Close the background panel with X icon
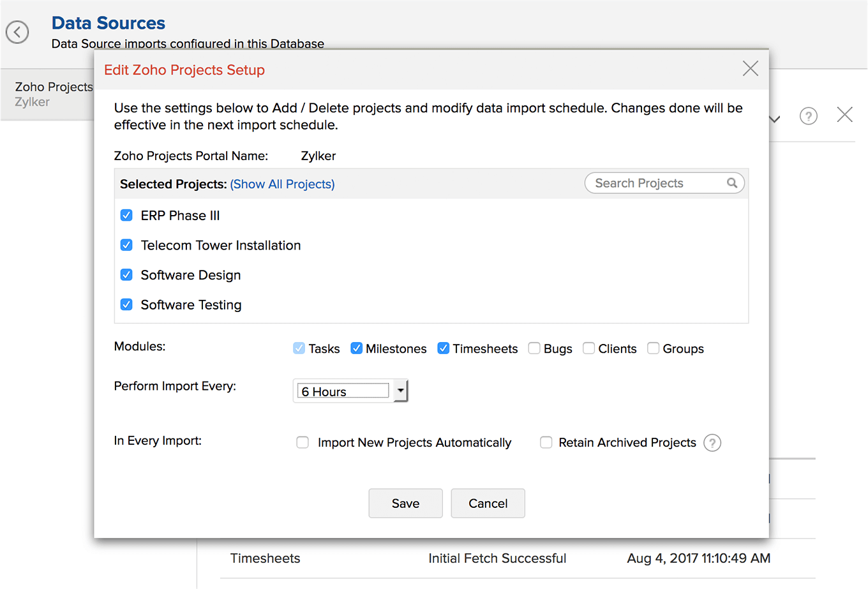868x589 pixels. pyautogui.click(x=845, y=115)
